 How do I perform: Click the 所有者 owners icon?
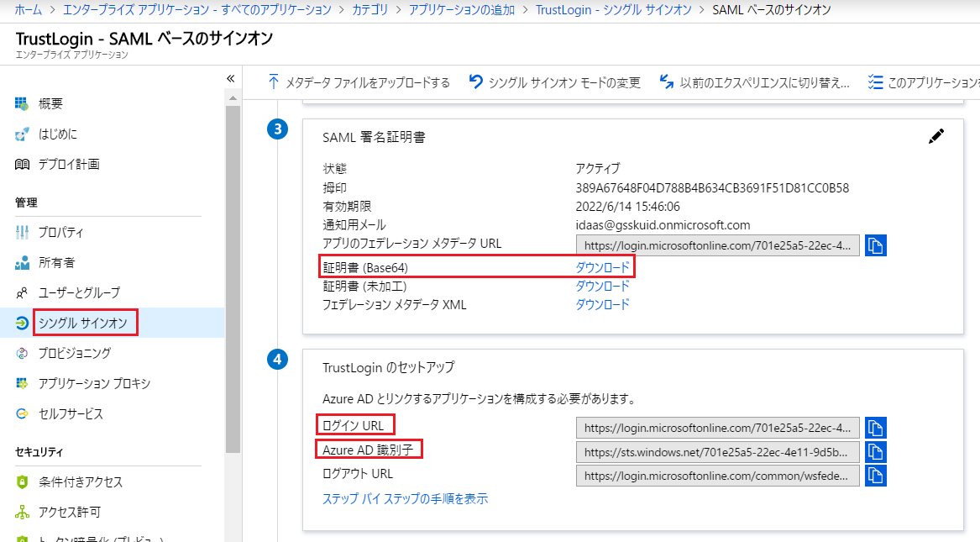22,262
